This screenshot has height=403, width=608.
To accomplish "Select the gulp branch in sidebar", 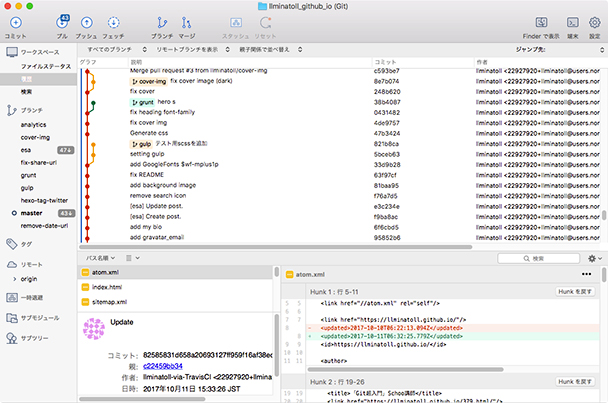I will (27, 188).
